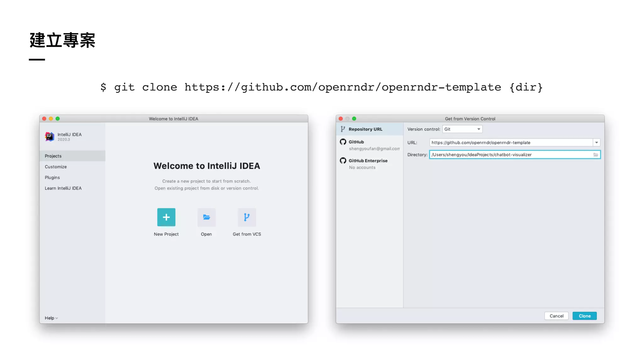Click the URL input field
Image resolution: width=644 pixels, height=362 pixels.
pos(511,143)
